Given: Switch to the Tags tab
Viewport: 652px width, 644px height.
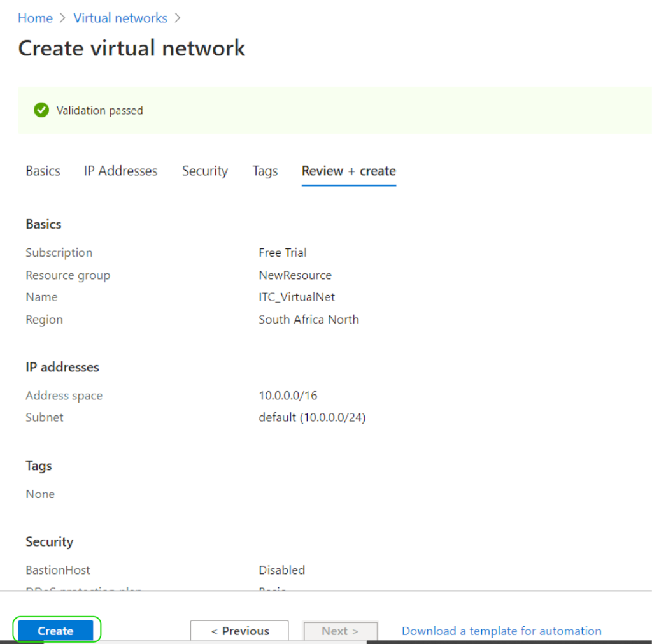Looking at the screenshot, I should [265, 171].
